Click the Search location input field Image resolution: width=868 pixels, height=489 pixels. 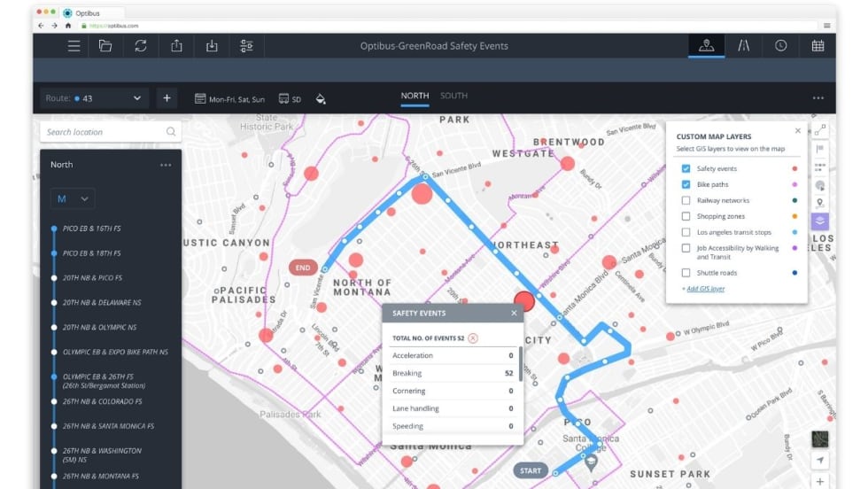(x=105, y=132)
